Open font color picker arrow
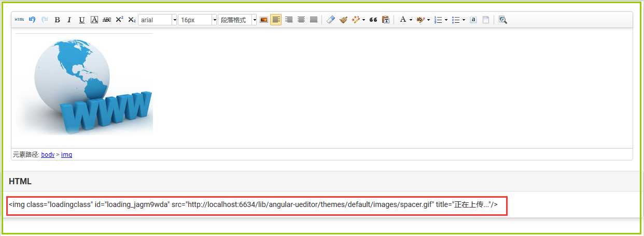 pyautogui.click(x=411, y=20)
